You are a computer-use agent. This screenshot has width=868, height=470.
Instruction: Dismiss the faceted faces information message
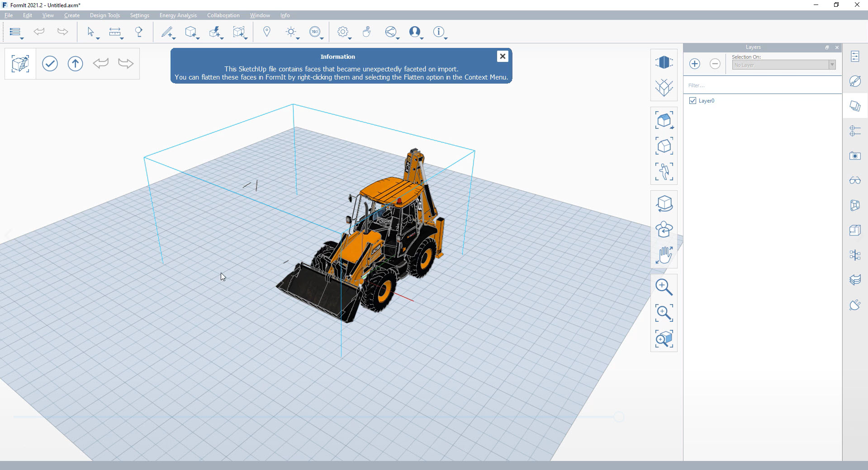pos(503,56)
